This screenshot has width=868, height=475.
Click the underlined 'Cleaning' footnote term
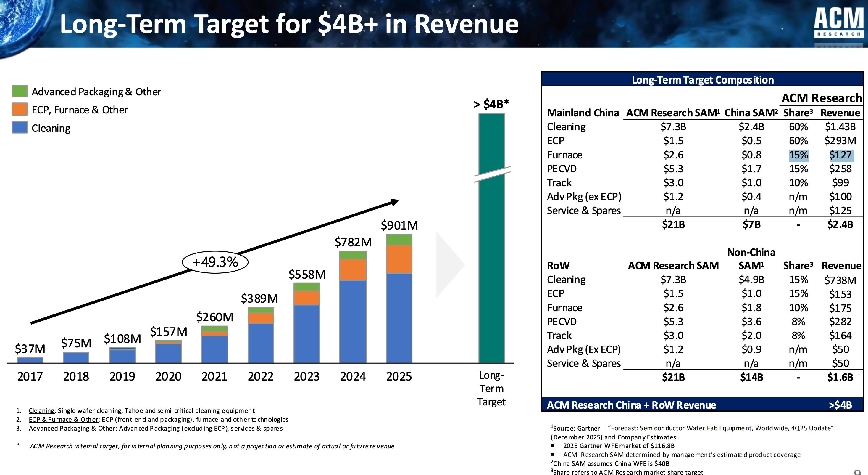pyautogui.click(x=41, y=410)
